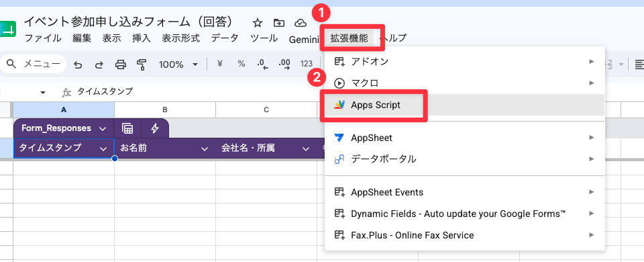Format as percent with the % button
This screenshot has height=262, width=644.
click(241, 64)
